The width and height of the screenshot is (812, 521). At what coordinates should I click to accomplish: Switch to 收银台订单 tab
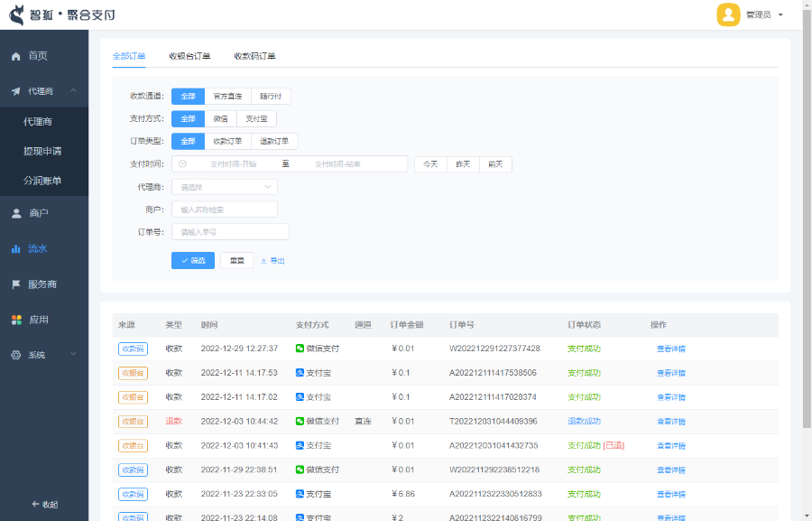click(189, 56)
